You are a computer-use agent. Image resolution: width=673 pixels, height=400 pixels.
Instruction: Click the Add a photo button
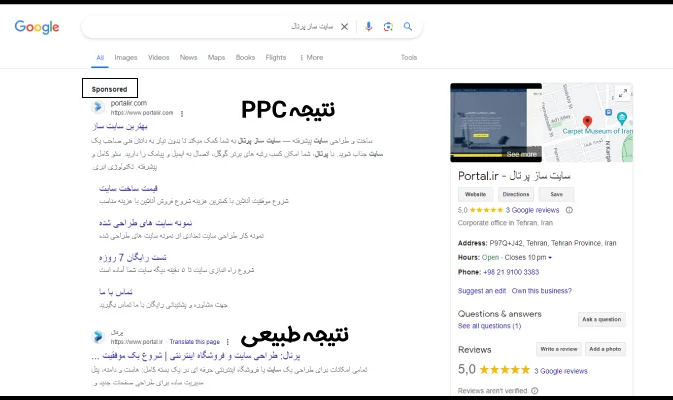point(605,349)
